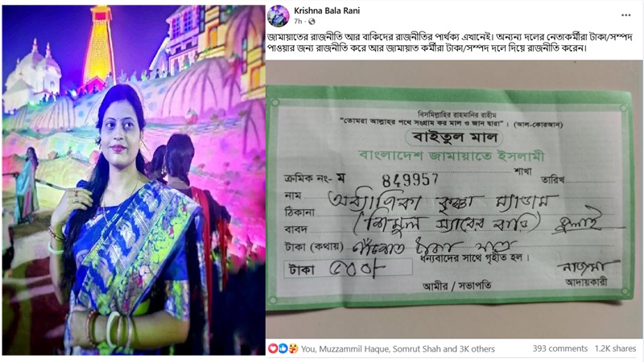644x362 pixels.
Task: Click the Krishna Bala Rani name link
Action: (x=327, y=10)
